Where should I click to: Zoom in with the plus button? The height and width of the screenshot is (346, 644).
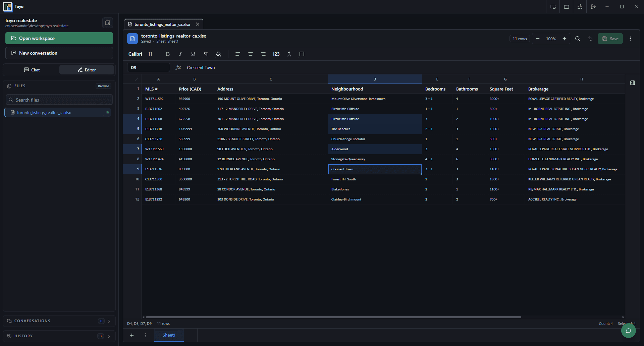[565, 39]
